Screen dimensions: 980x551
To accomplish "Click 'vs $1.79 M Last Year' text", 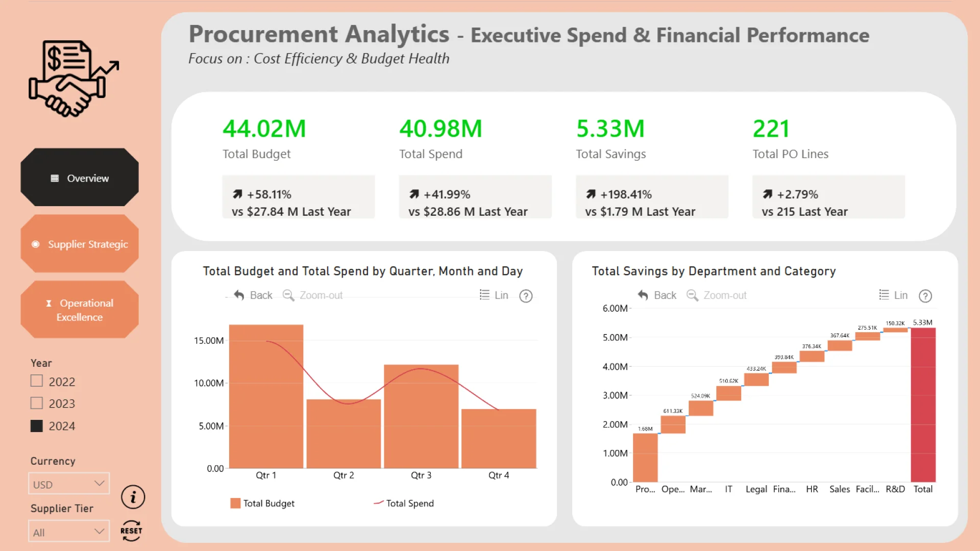I will click(x=640, y=212).
